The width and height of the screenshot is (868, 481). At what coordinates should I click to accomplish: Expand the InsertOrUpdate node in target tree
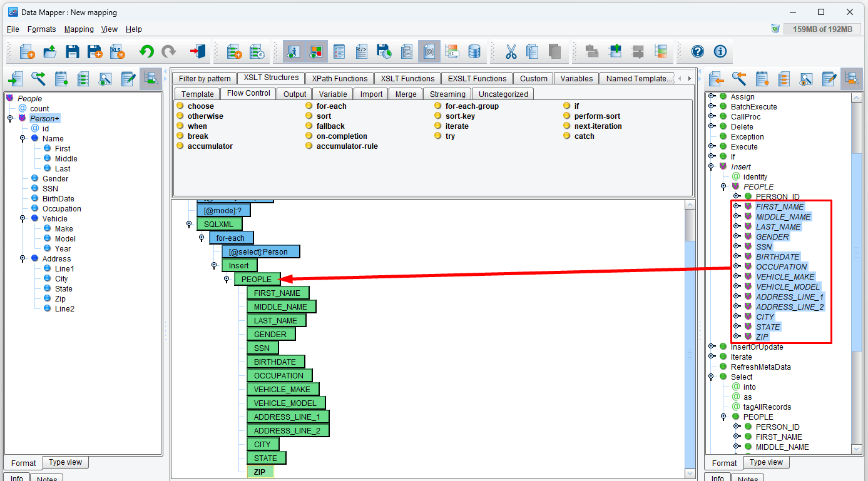point(712,347)
